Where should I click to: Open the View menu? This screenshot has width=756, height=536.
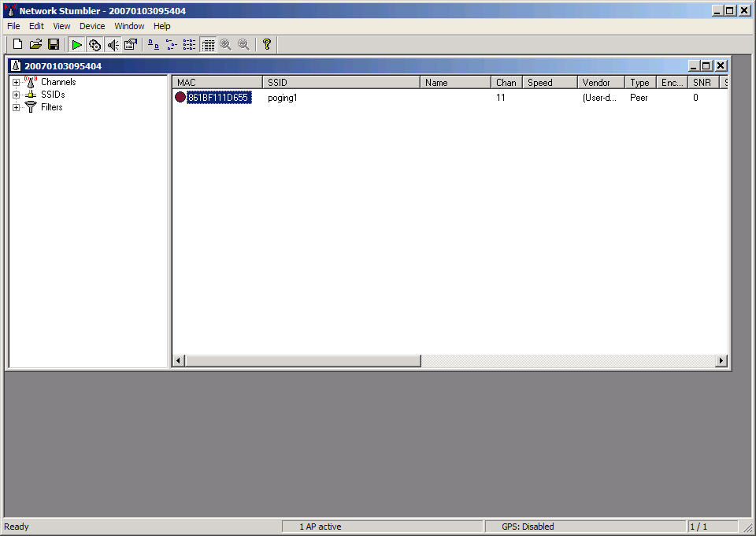click(61, 26)
